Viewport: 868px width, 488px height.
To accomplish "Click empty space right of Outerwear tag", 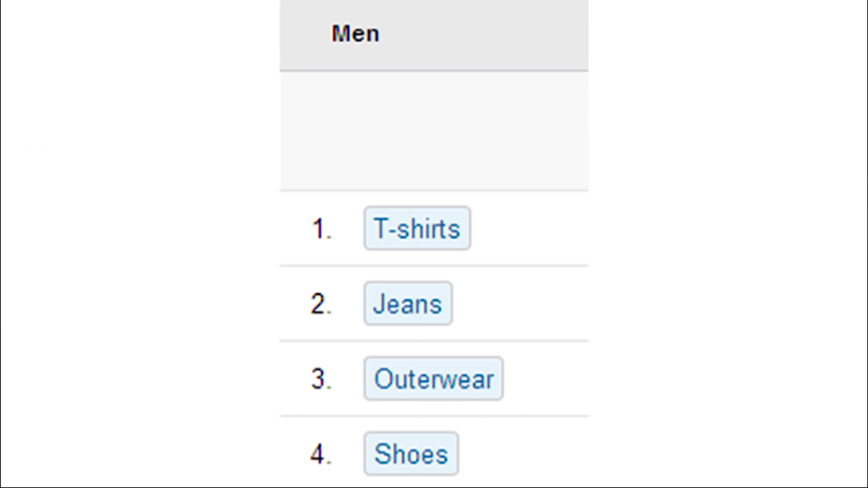I will click(x=547, y=379).
